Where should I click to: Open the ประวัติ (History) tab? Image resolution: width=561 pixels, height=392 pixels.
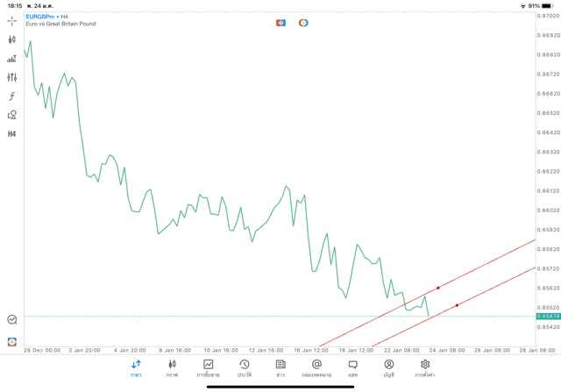(x=244, y=368)
